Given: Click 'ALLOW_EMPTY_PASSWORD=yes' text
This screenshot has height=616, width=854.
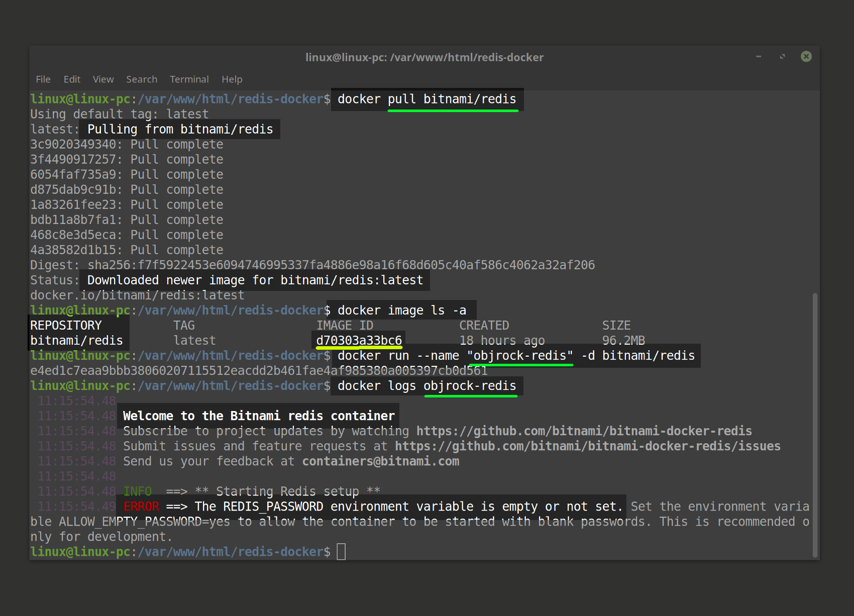Looking at the screenshot, I should pos(144,522).
